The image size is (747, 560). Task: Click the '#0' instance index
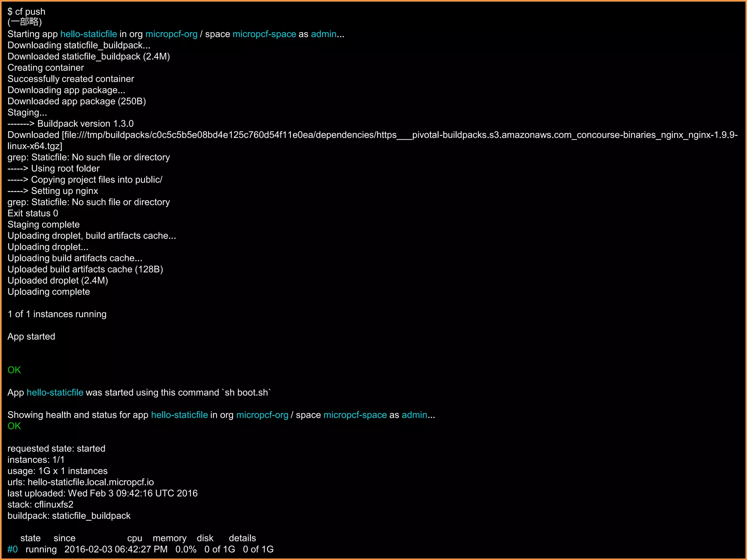pyautogui.click(x=12, y=550)
